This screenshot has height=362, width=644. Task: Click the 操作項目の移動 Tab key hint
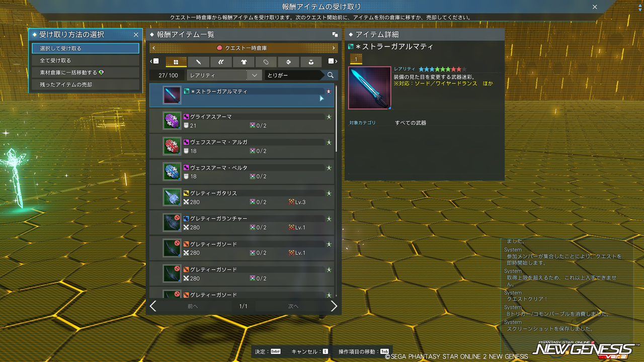[x=364, y=351]
